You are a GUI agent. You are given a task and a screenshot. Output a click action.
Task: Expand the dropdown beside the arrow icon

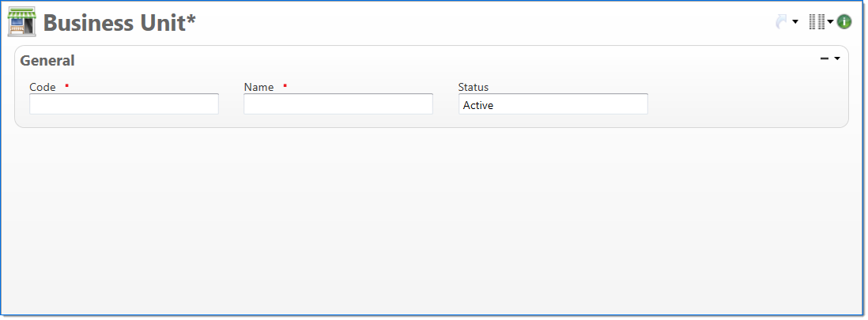click(795, 22)
